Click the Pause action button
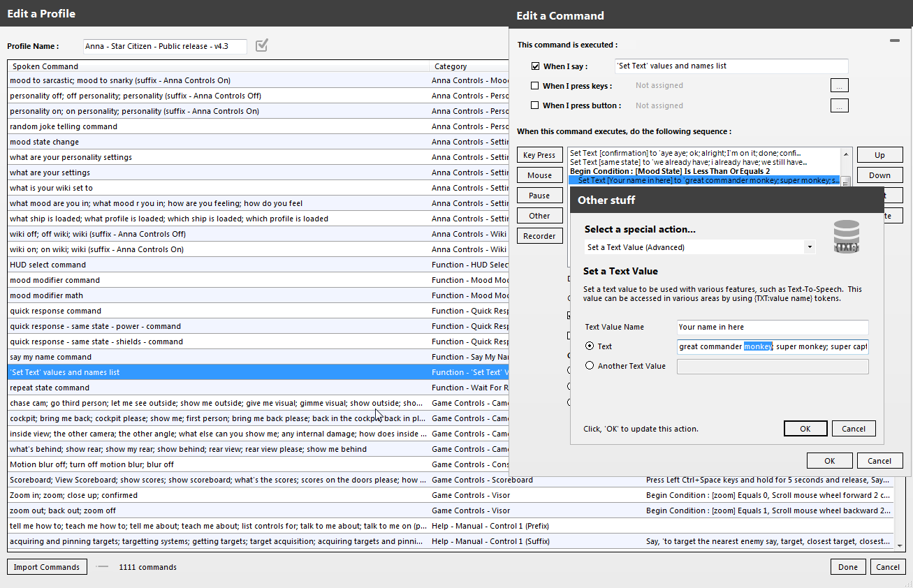 [x=539, y=196]
